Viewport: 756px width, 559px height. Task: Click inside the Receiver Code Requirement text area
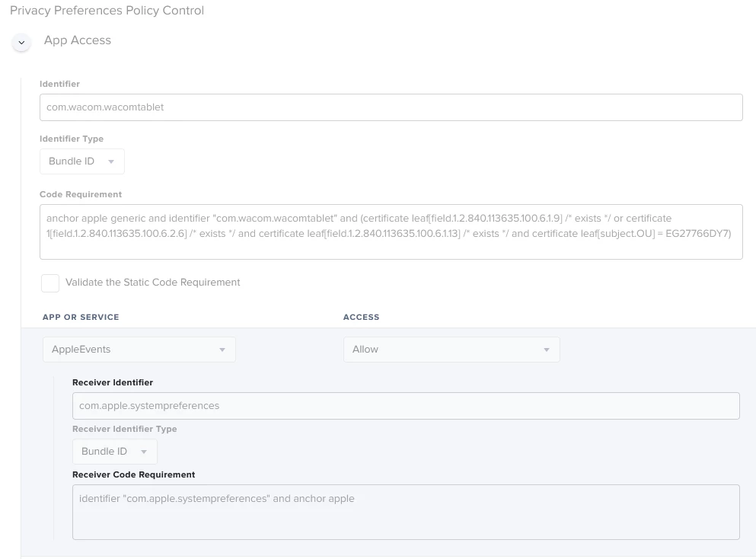[406, 512]
